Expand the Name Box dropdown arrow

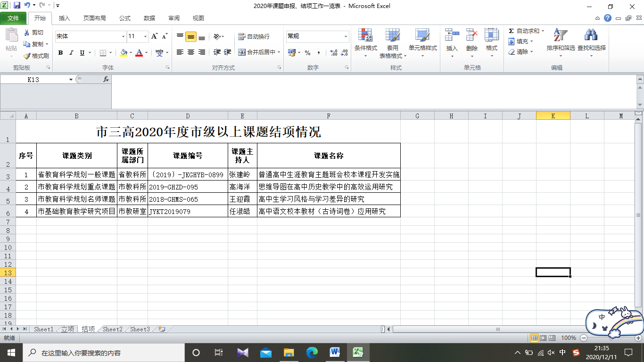(71, 80)
